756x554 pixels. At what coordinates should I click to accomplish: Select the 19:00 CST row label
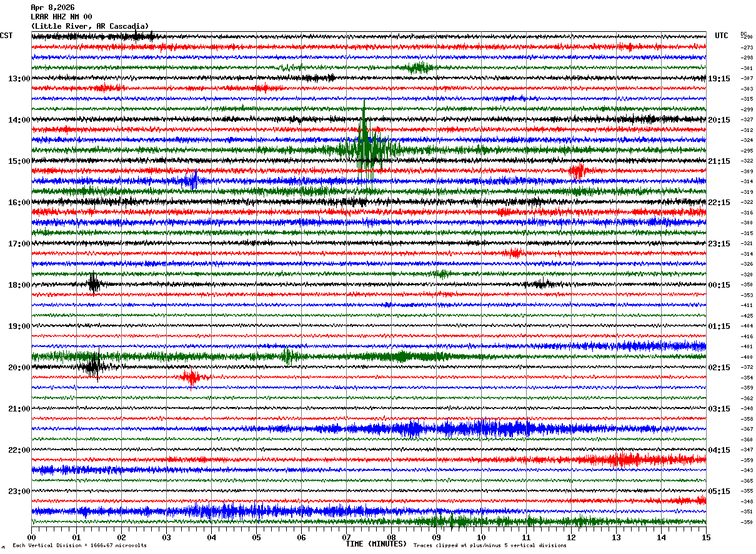19,326
